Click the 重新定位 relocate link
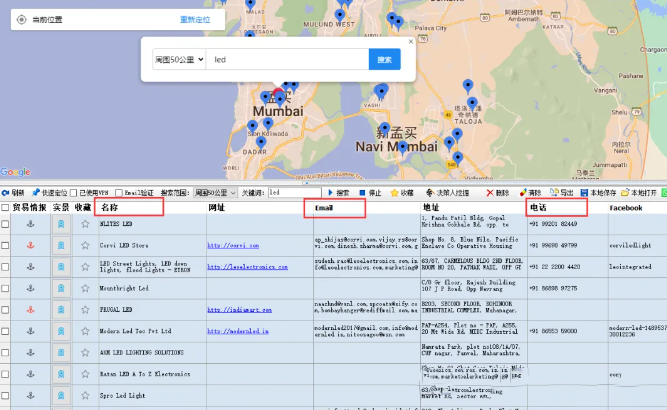 point(195,20)
